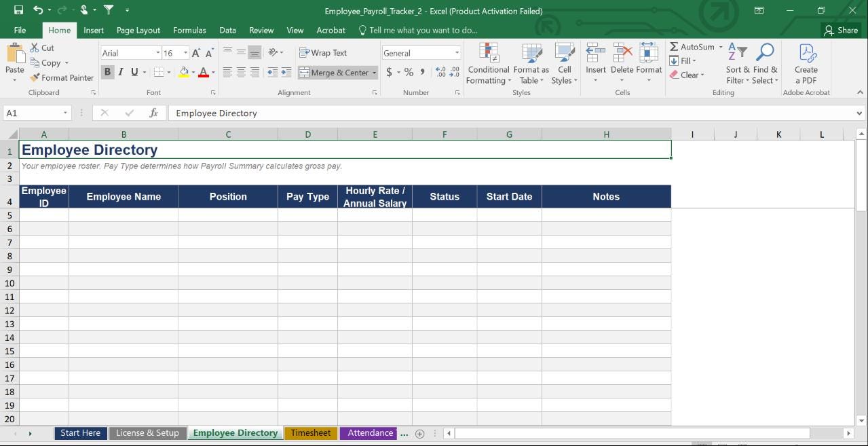Image resolution: width=868 pixels, height=446 pixels.
Task: Click the Insert Function fx icon
Action: tap(154, 113)
